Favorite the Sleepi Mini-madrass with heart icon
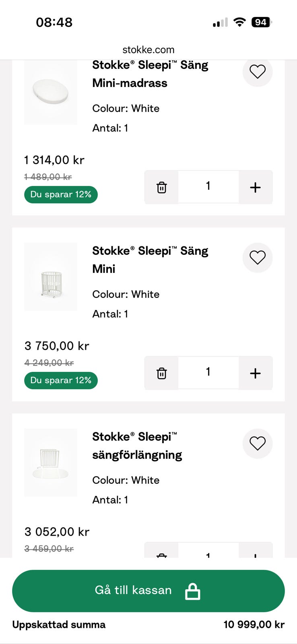 [258, 72]
